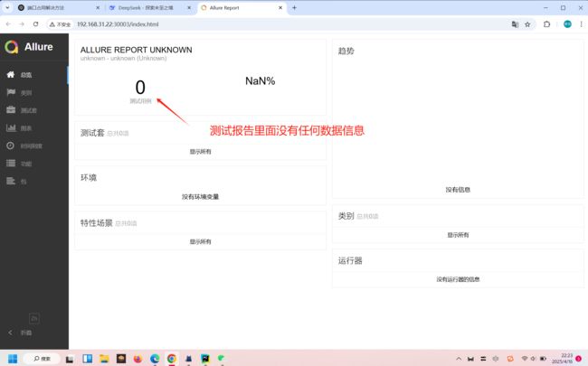Click the ALLURE REPORT UNKNOWN heading

coord(136,50)
